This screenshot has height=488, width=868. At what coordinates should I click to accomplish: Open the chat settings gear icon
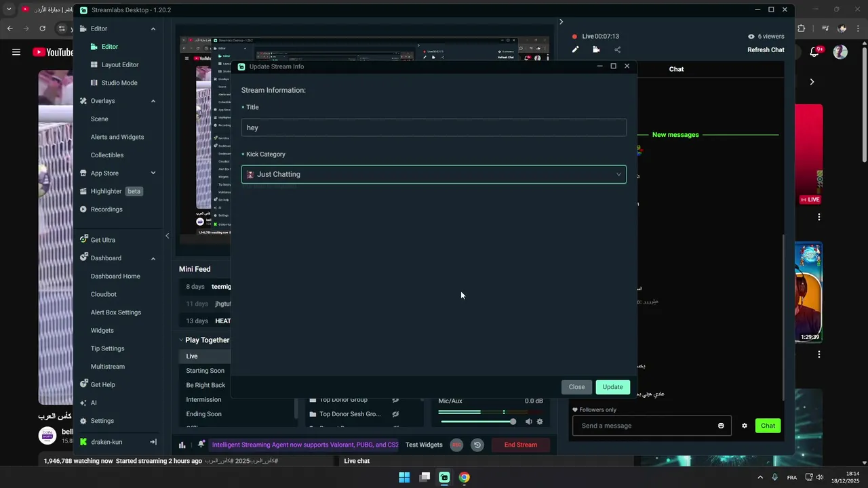744,426
